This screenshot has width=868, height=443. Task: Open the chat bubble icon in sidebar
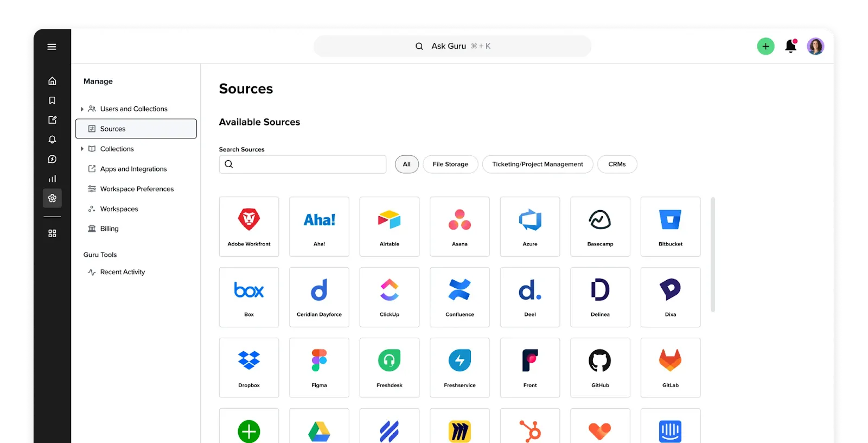52,159
